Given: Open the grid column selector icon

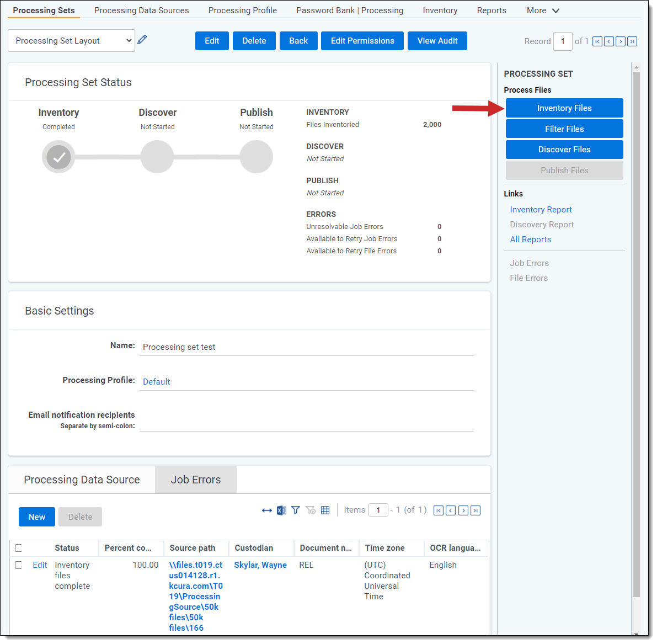Looking at the screenshot, I should [325, 510].
